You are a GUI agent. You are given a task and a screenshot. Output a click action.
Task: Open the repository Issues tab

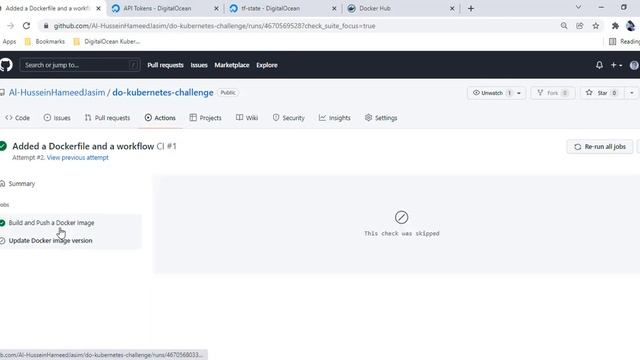click(57, 118)
